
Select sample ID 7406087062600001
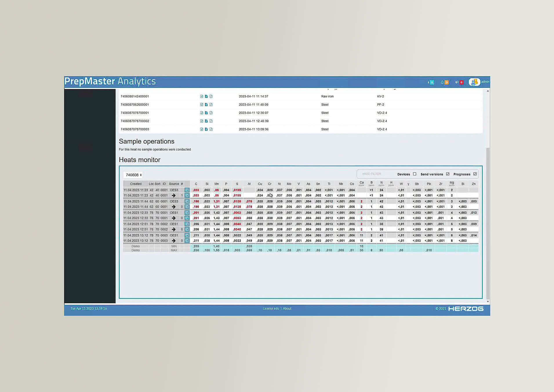tap(135, 105)
